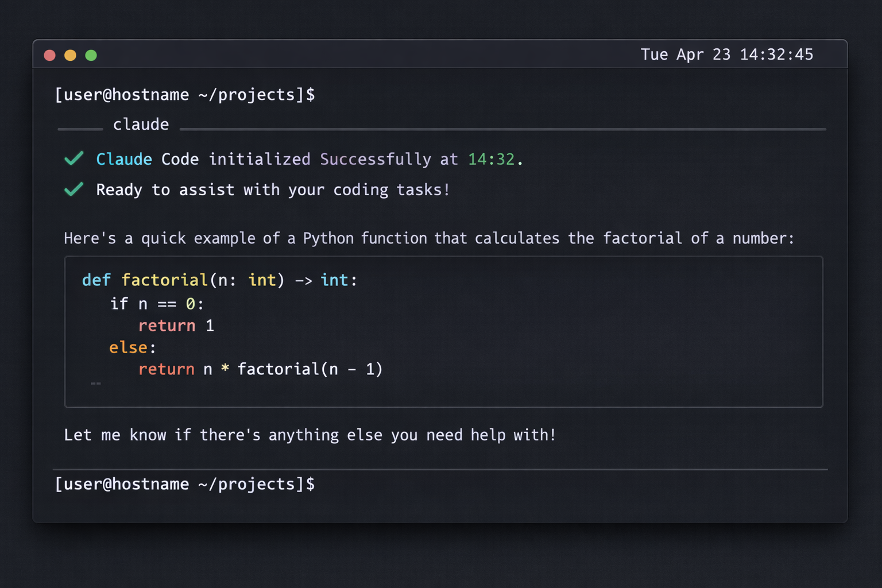
Task: Click the cursor indicator inside the code block
Action: pos(96,382)
